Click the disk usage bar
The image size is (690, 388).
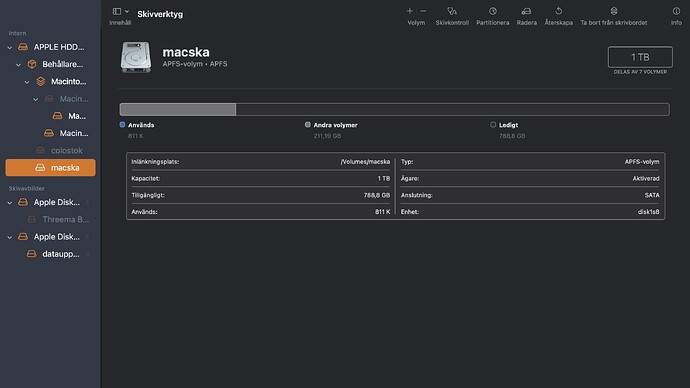(394, 109)
